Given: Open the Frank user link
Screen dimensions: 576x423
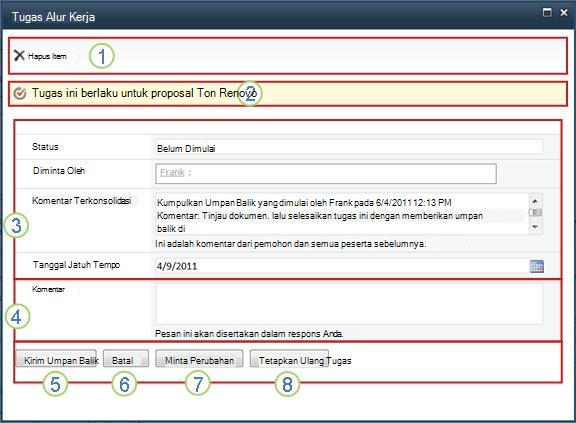Looking at the screenshot, I should point(172,172).
